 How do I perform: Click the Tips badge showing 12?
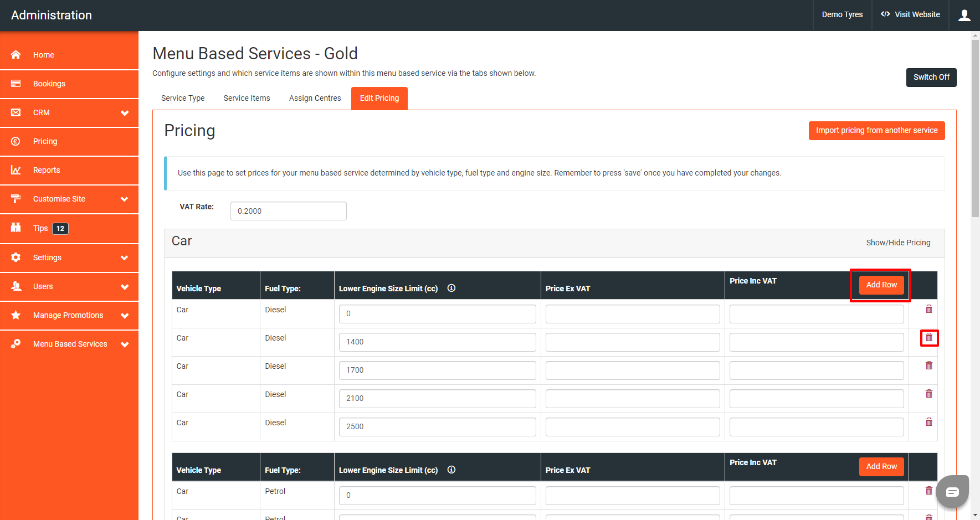[60, 228]
